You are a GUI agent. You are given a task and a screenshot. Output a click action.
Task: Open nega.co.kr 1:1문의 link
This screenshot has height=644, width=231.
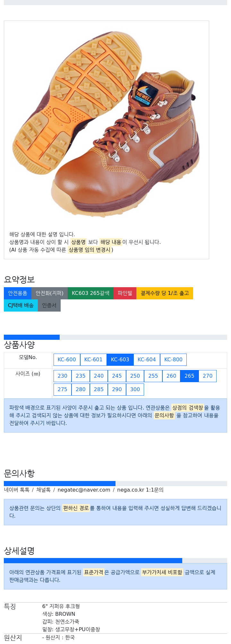(140, 490)
